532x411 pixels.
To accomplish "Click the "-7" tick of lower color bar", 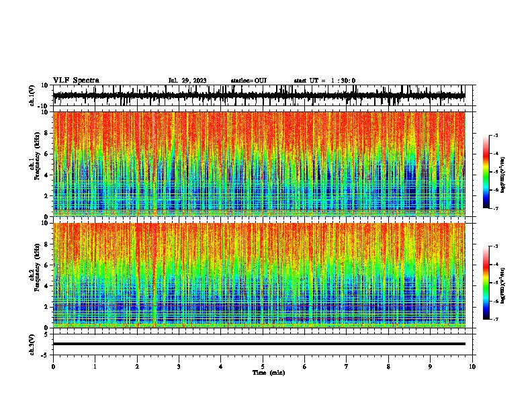I will (x=495, y=320).
